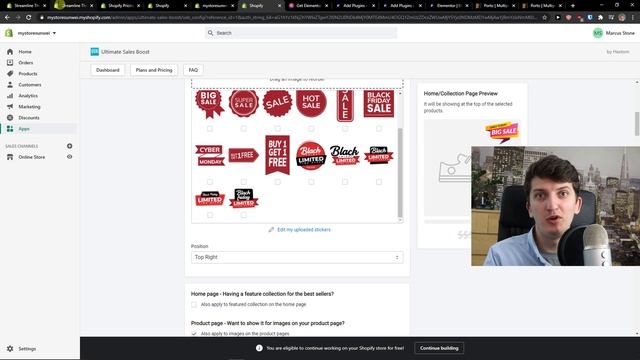Open Products in the sidebar
The width and height of the screenshot is (640, 360).
click(x=27, y=74)
